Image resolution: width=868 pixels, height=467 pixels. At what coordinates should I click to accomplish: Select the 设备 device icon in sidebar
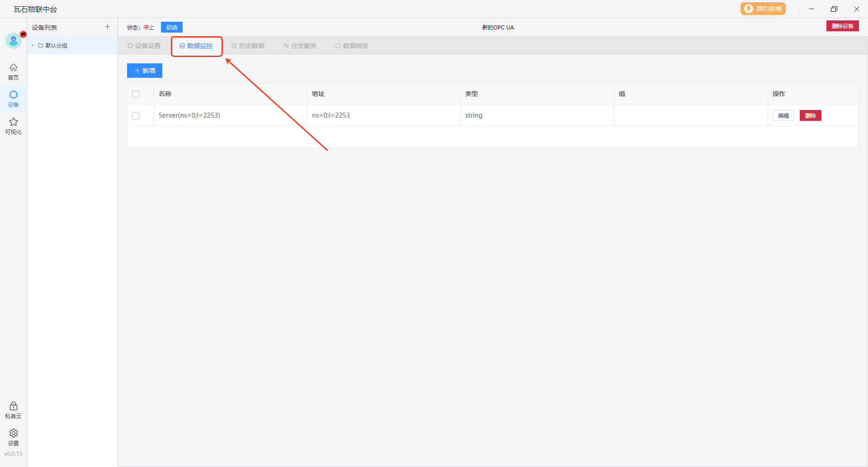click(x=14, y=98)
